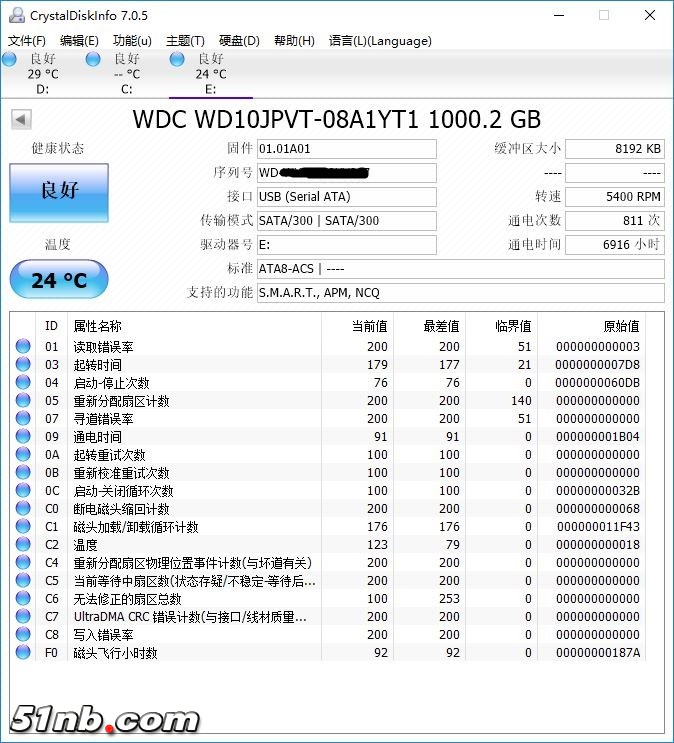
Task: Click the status dot for attribute 03 起转时间
Action: pos(23,364)
